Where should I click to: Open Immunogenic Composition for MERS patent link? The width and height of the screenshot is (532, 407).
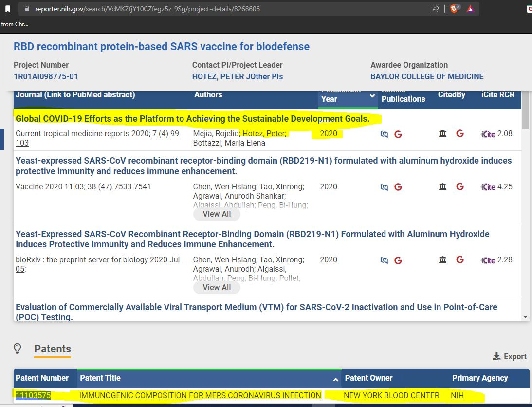point(200,395)
